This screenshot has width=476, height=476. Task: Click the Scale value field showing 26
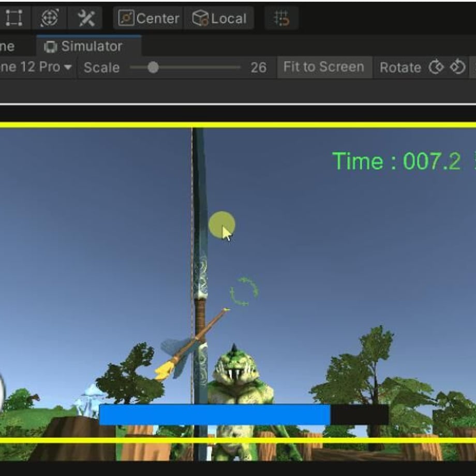pos(258,67)
